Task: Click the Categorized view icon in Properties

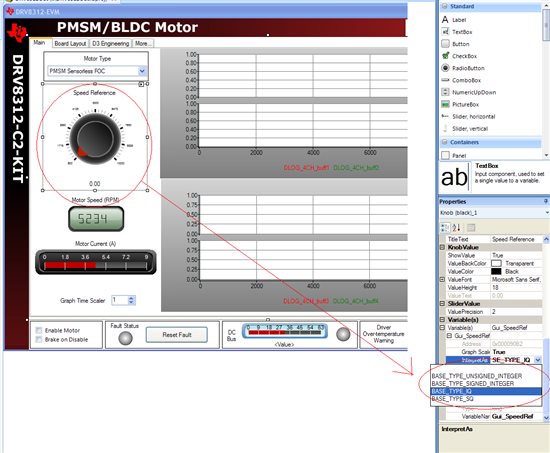Action: point(445,228)
